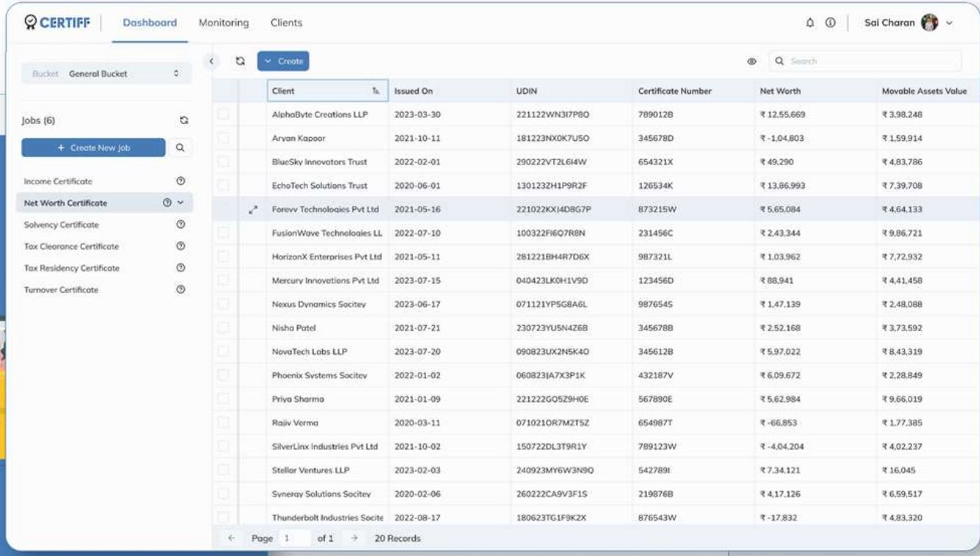Search jobs with the magnifier button
980x556 pixels.
(181, 147)
